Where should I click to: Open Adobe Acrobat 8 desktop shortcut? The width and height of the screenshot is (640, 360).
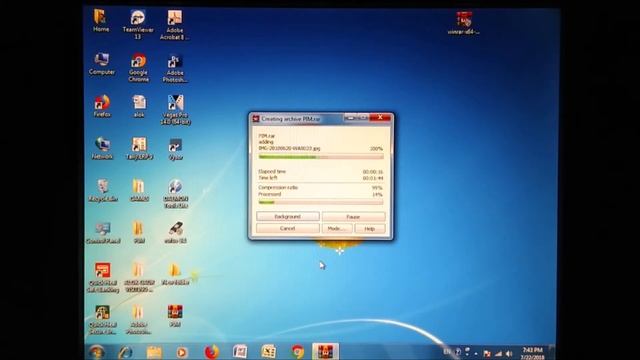pos(175,24)
